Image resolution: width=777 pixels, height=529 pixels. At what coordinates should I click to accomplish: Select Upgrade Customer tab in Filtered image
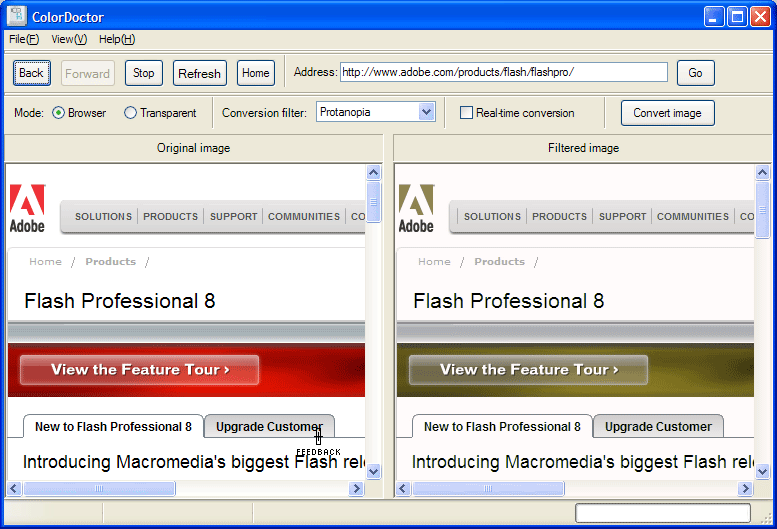click(x=658, y=426)
